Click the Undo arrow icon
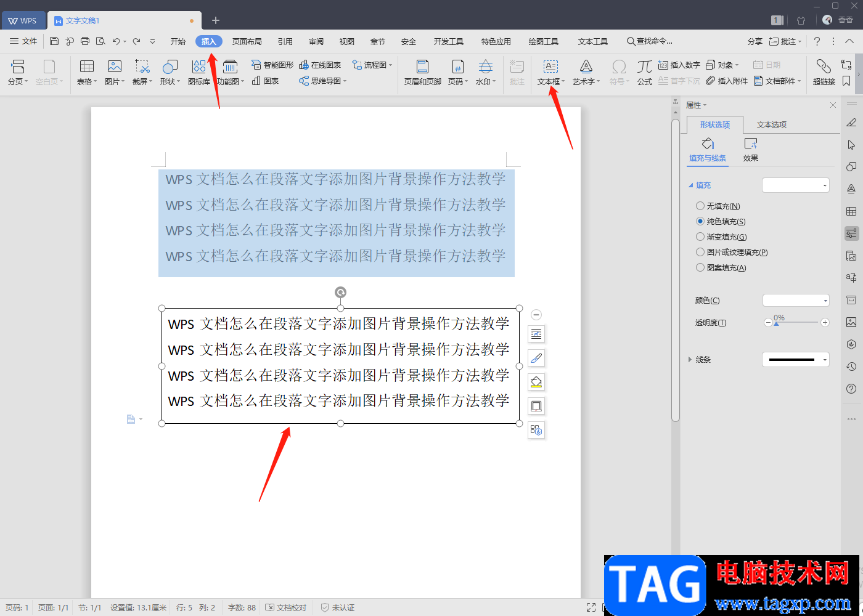Screen dimensions: 863x616 pos(116,41)
